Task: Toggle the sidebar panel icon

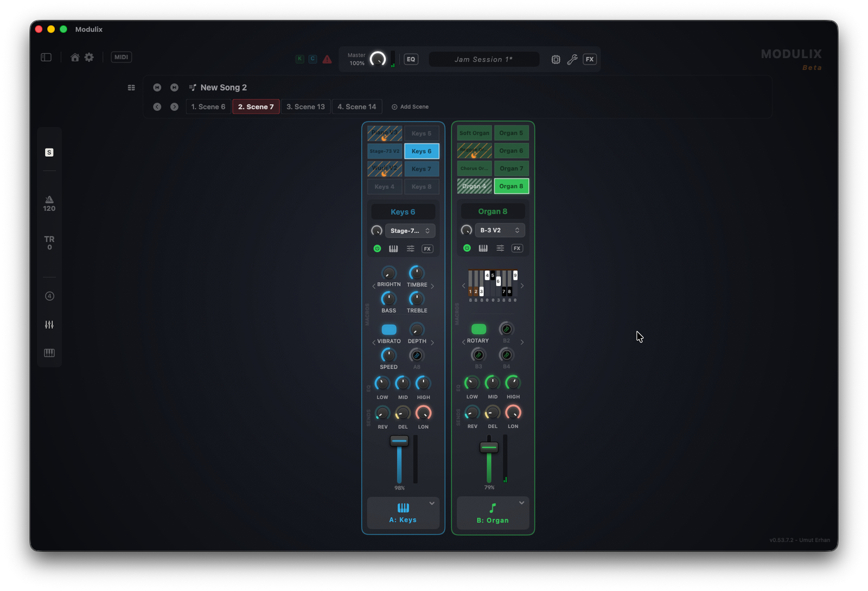Action: click(x=46, y=57)
